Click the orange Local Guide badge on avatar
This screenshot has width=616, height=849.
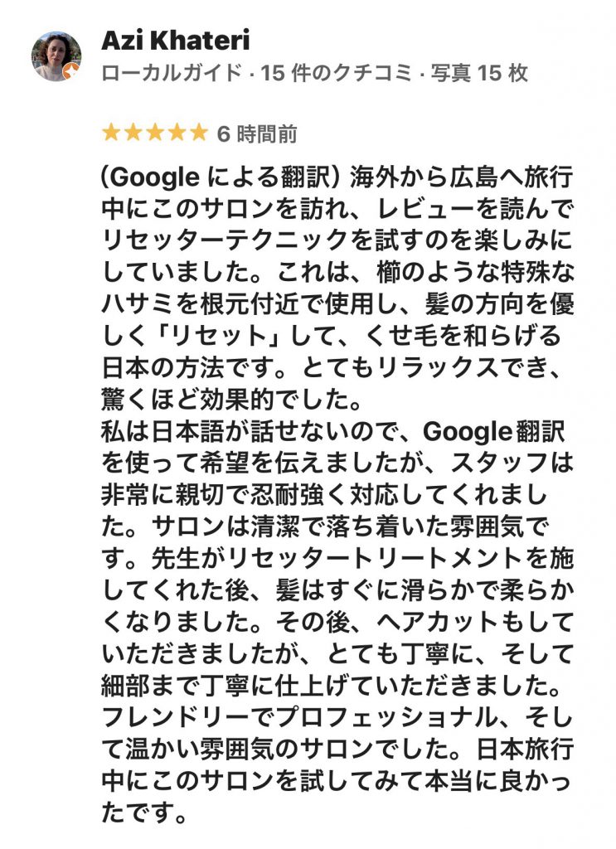click(73, 74)
